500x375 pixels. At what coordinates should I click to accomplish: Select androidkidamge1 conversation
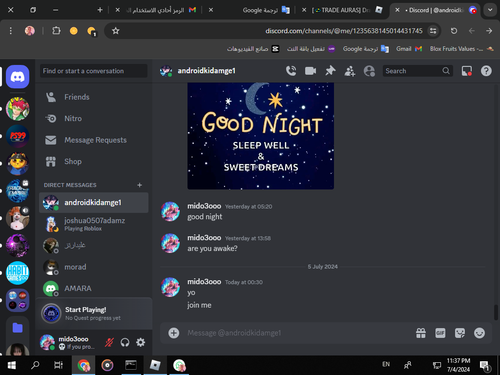pyautogui.click(x=94, y=203)
